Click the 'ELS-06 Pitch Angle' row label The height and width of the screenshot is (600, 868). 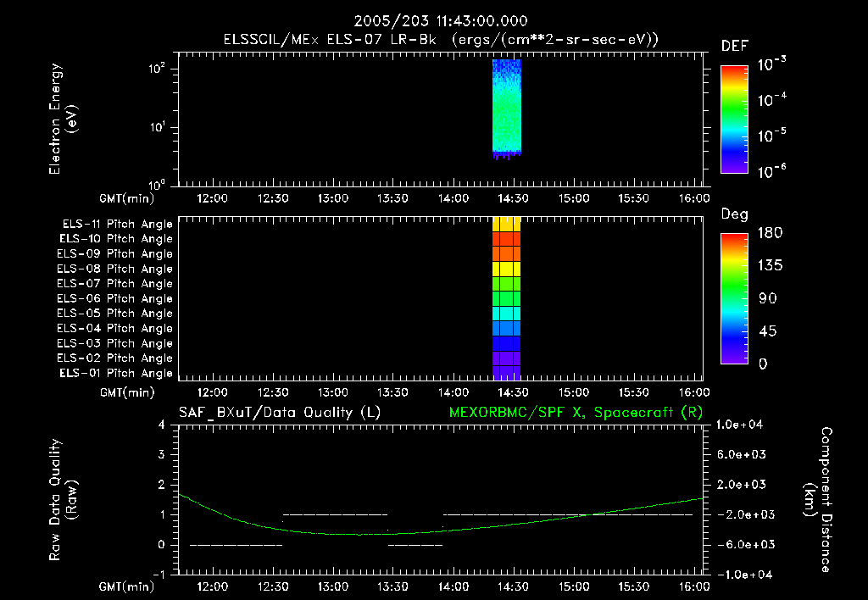click(x=115, y=298)
